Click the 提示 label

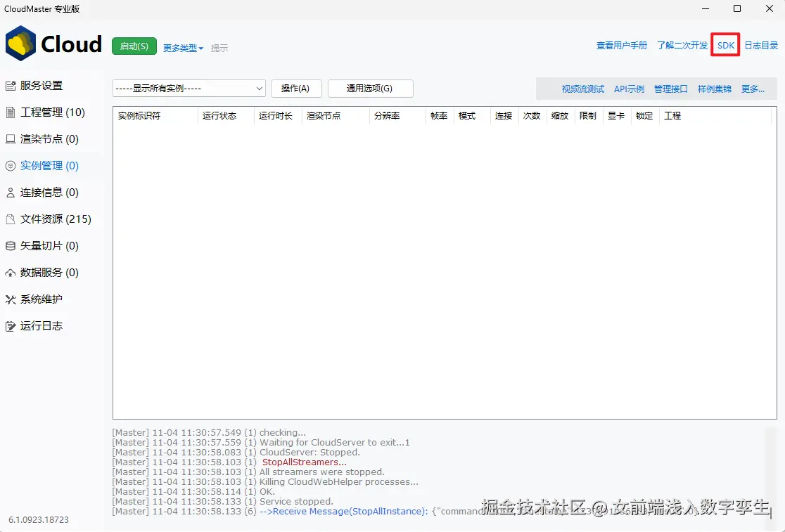point(219,48)
